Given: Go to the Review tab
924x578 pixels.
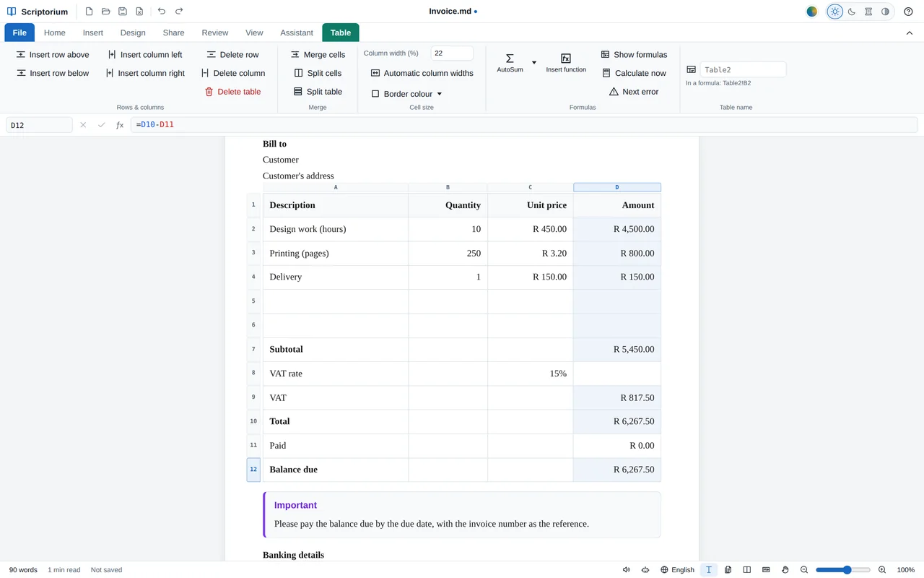Looking at the screenshot, I should click(x=215, y=33).
